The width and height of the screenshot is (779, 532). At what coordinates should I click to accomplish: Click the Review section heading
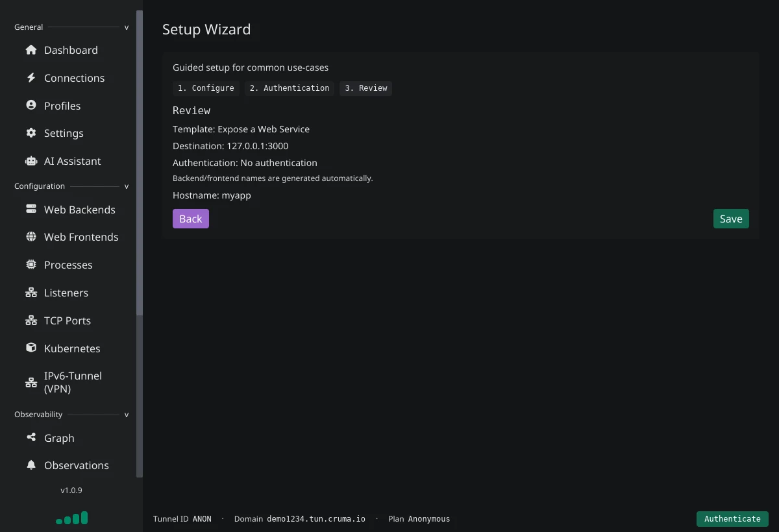(x=192, y=110)
